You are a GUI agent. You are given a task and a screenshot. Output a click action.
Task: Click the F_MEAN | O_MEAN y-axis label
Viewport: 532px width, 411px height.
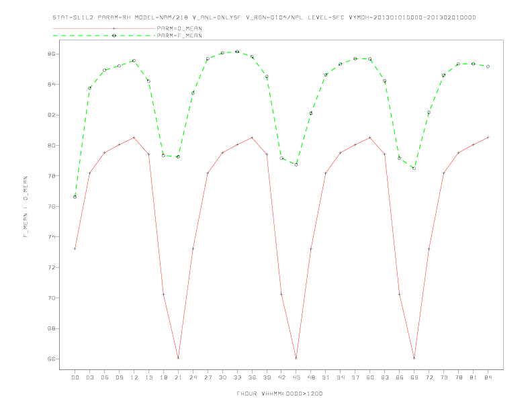(26, 207)
